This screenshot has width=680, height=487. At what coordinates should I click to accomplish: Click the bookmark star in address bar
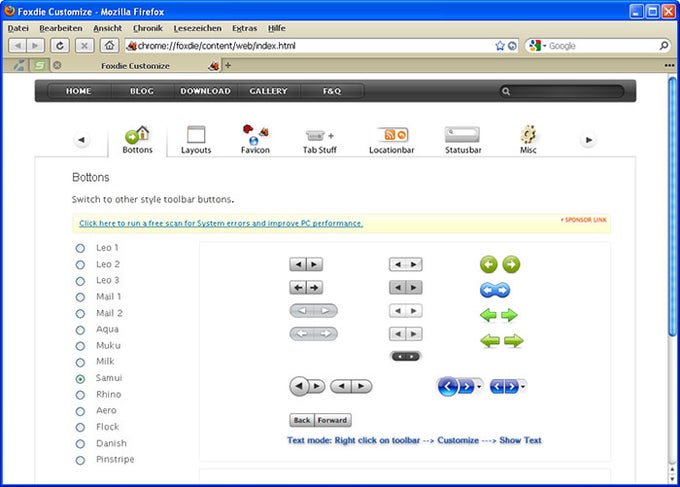[x=500, y=46]
